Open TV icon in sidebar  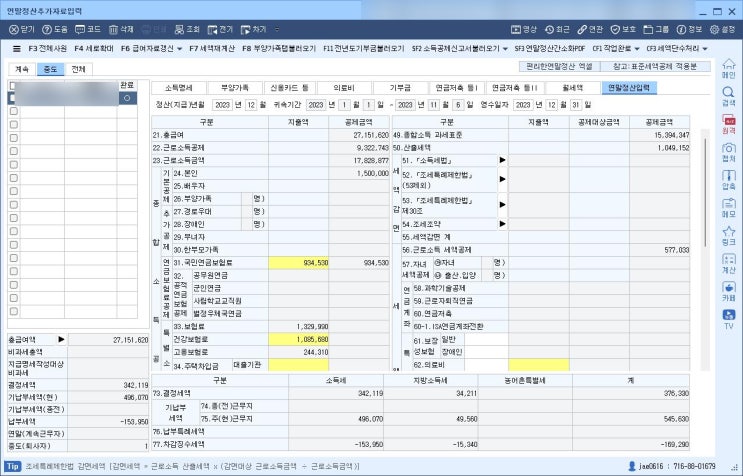tap(728, 319)
